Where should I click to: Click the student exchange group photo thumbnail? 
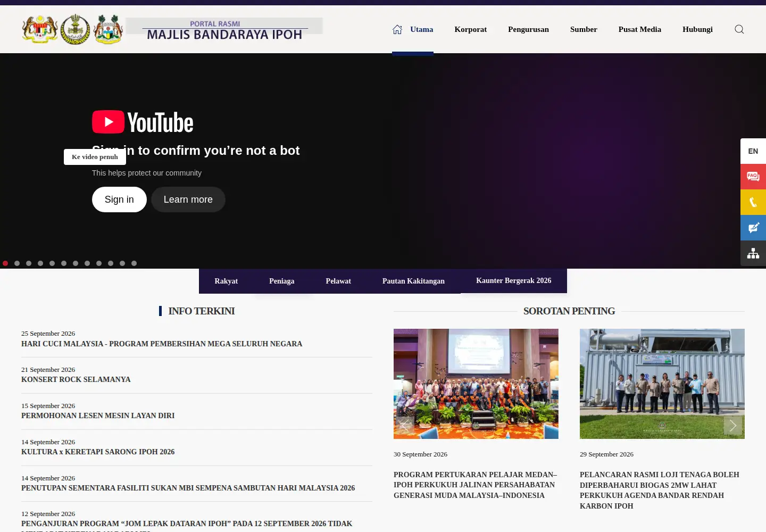coord(476,384)
